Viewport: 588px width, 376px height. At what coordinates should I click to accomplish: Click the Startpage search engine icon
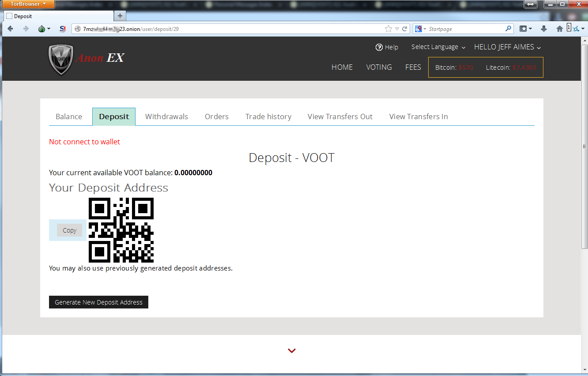click(418, 29)
